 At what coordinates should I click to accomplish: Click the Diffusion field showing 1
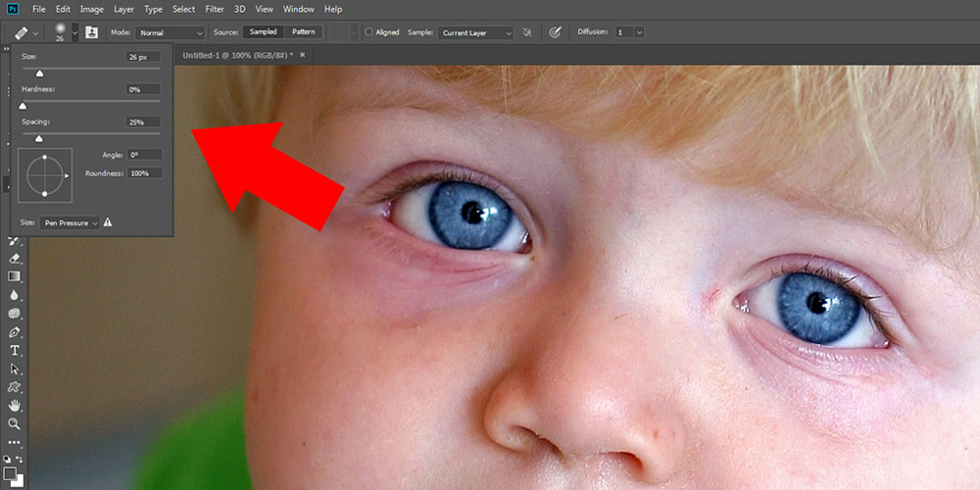(624, 32)
